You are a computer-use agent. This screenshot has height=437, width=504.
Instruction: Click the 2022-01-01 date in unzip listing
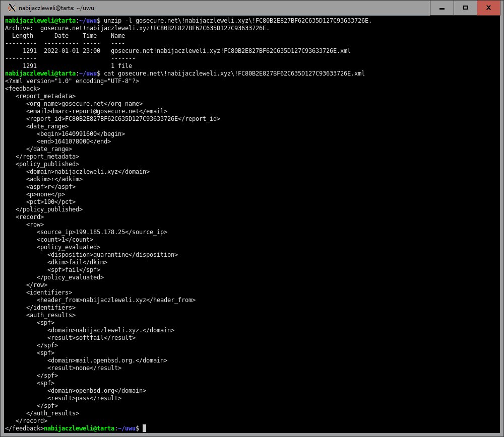pos(61,51)
